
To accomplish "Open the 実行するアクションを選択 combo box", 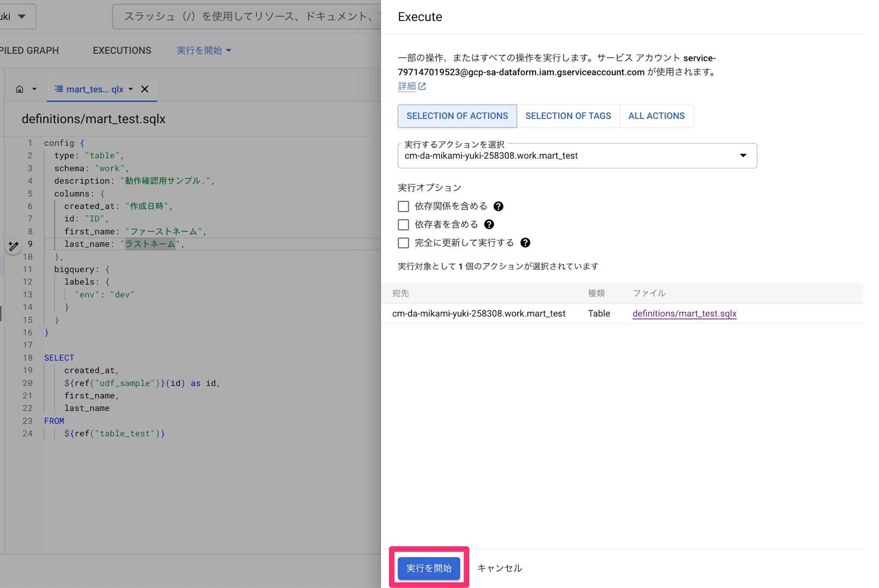I will click(x=577, y=156).
